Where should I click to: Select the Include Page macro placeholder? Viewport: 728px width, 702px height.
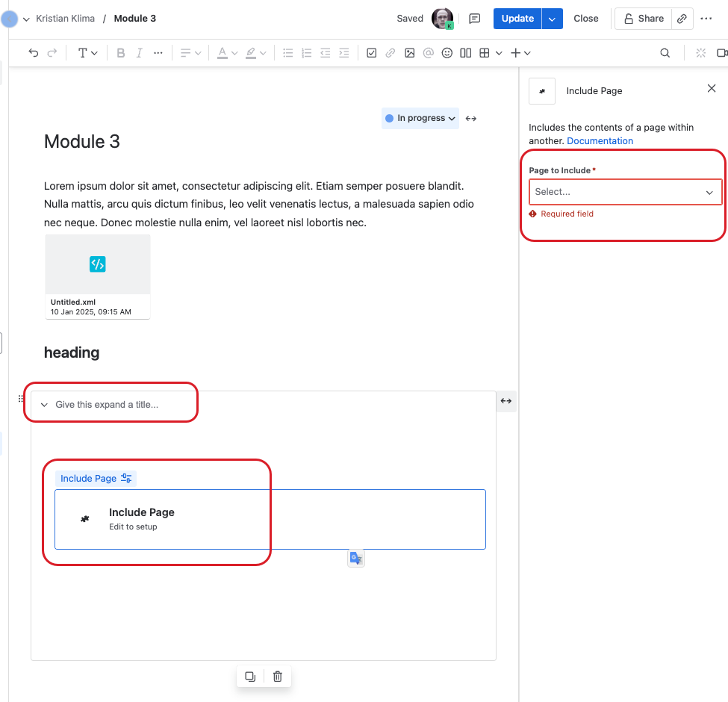click(x=270, y=519)
